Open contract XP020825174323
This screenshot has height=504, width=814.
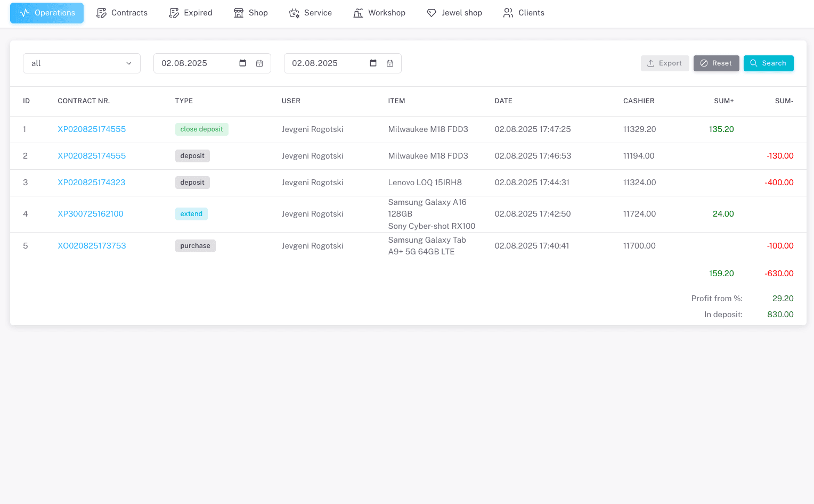pos(91,182)
